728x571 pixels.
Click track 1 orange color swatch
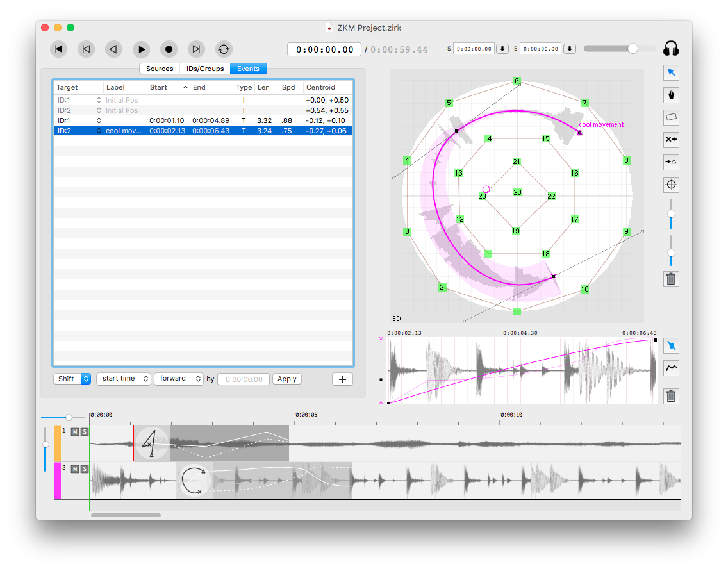pyautogui.click(x=58, y=443)
